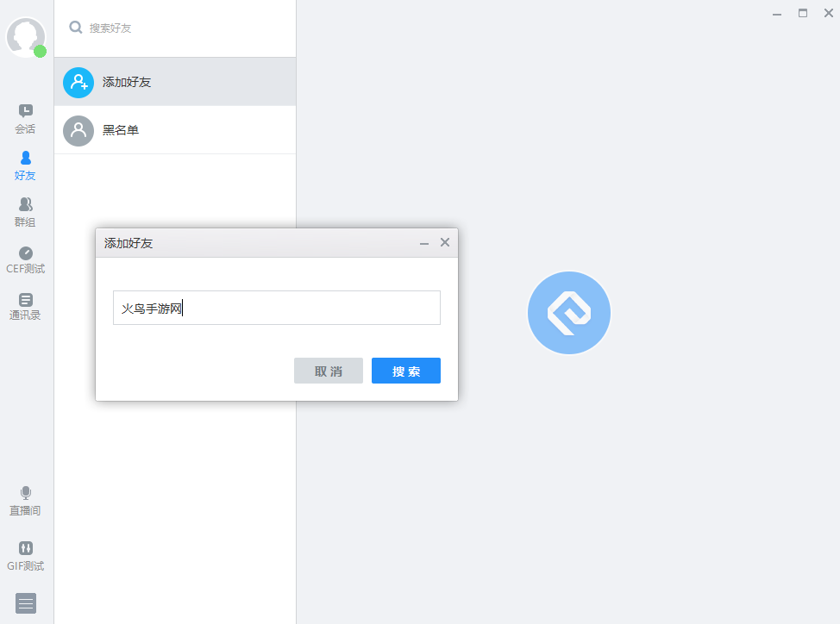Image resolution: width=840 pixels, height=624 pixels.
Task: Click the grey 黑名单 avatar icon
Action: pyautogui.click(x=78, y=131)
